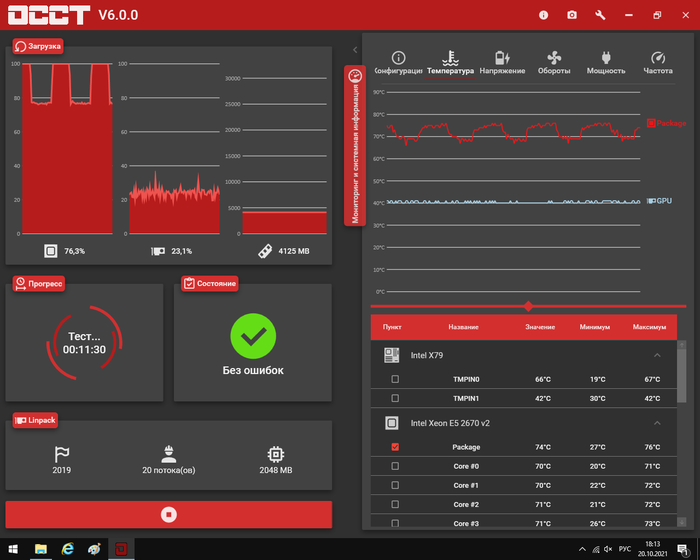This screenshot has height=560, width=700.
Task: Check the TMPIN1 checkbox
Action: coord(395,398)
